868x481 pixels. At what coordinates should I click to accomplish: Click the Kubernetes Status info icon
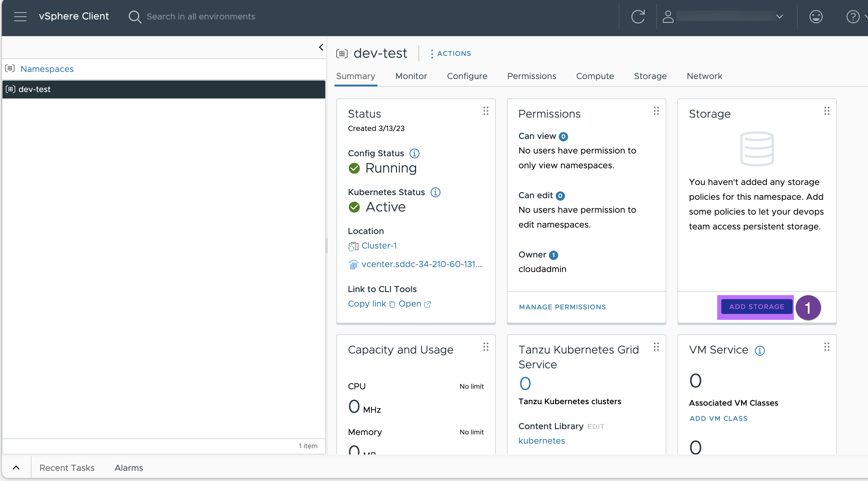pyautogui.click(x=435, y=192)
